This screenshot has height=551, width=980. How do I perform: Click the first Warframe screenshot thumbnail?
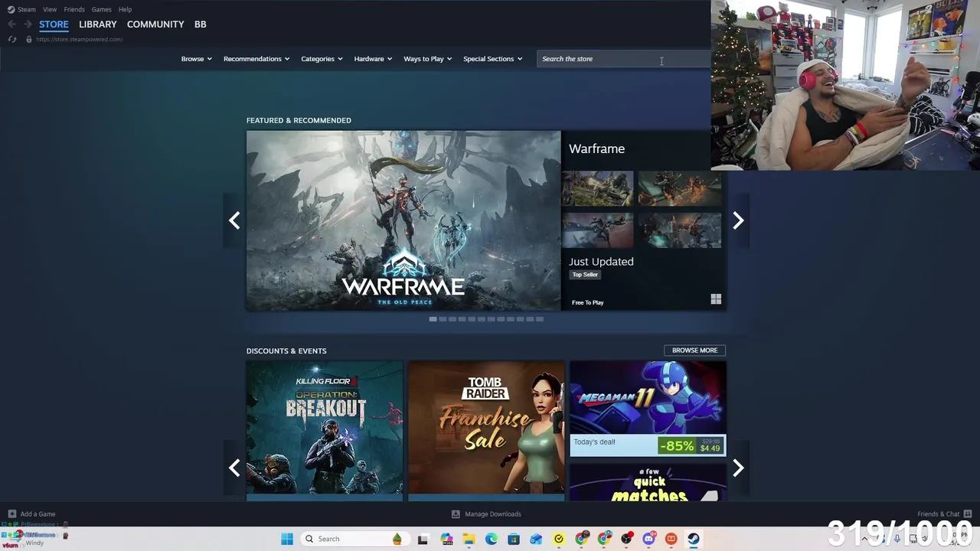[598, 189]
